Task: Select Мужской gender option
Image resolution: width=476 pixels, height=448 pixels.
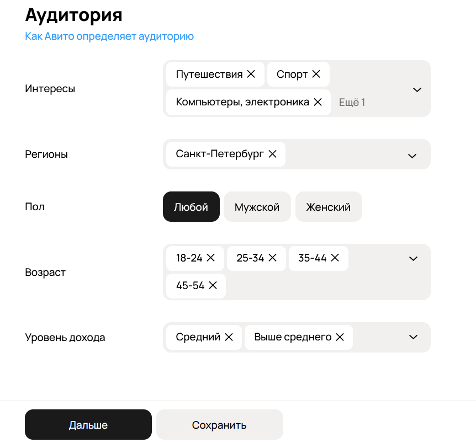Action: (x=257, y=206)
